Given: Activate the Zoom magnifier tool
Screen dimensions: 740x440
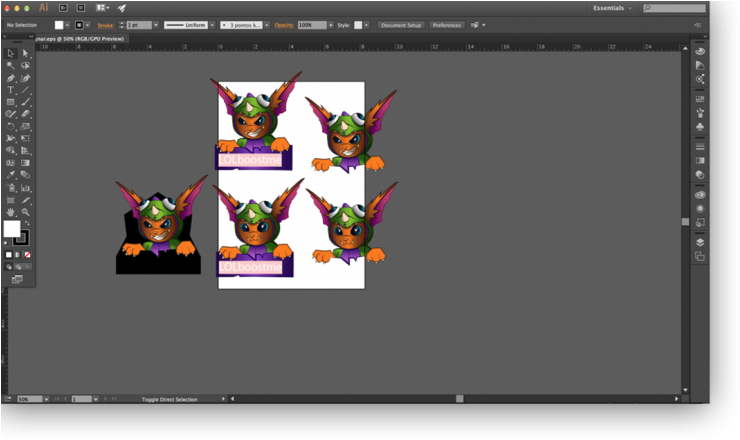Looking at the screenshot, I should (25, 211).
